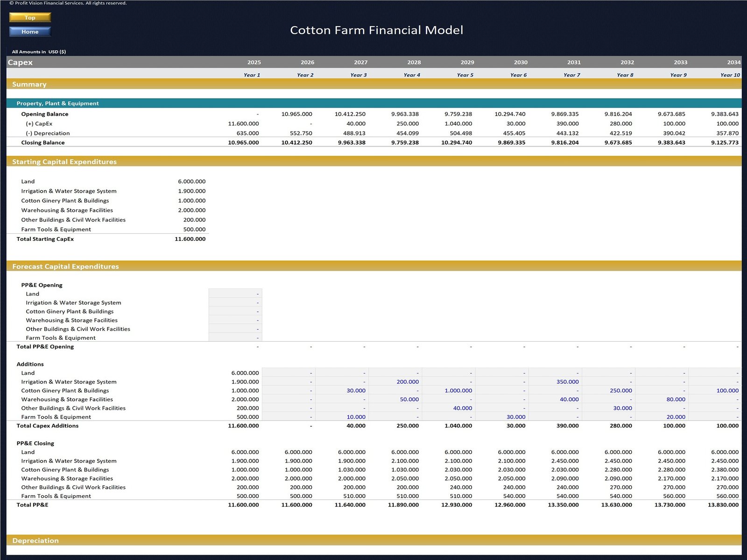This screenshot has width=747, height=560.
Task: Click the All Amounts in USD label
Action: [39, 52]
